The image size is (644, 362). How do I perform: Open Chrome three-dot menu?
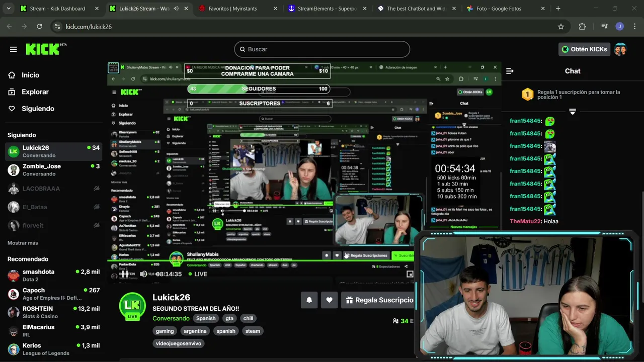point(635,27)
